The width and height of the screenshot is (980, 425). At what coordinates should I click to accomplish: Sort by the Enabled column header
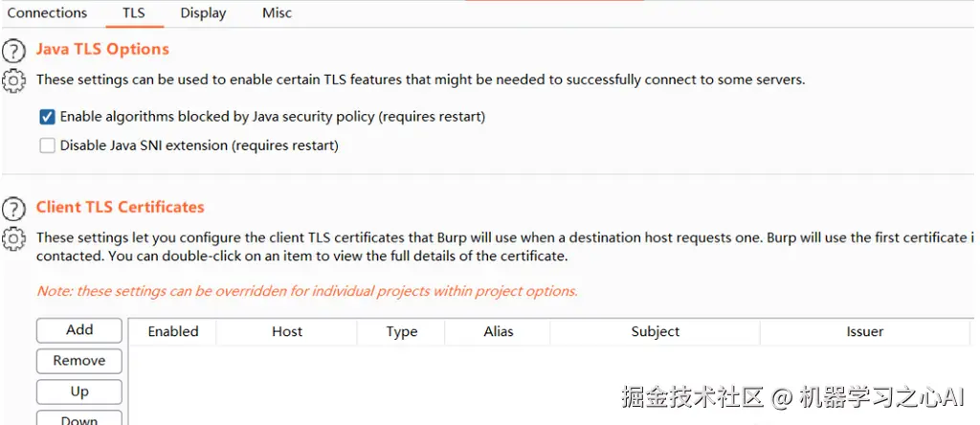click(173, 332)
